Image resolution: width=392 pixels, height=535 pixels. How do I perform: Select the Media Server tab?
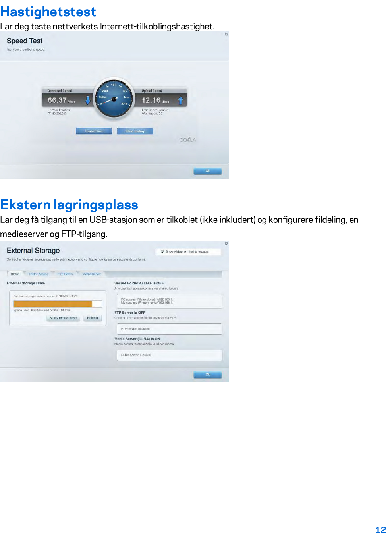92,274
